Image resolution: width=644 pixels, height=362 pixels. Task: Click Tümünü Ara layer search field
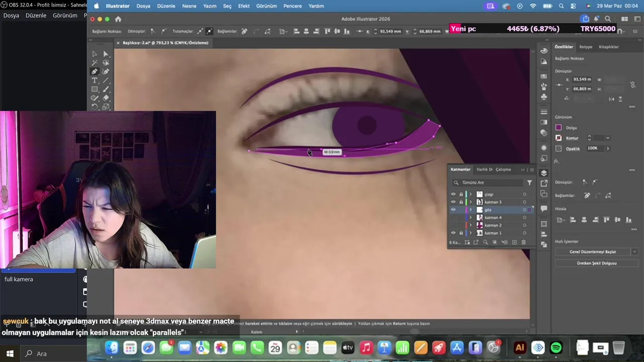pyautogui.click(x=487, y=183)
